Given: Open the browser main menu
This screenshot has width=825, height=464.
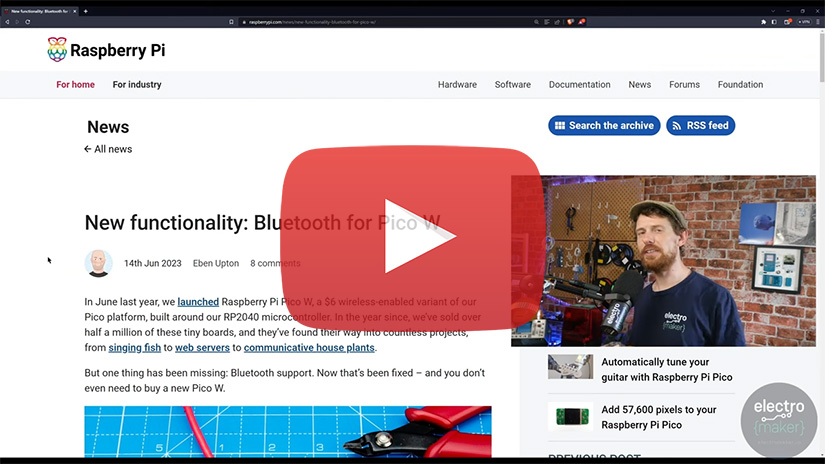Looking at the screenshot, I should [x=818, y=22].
